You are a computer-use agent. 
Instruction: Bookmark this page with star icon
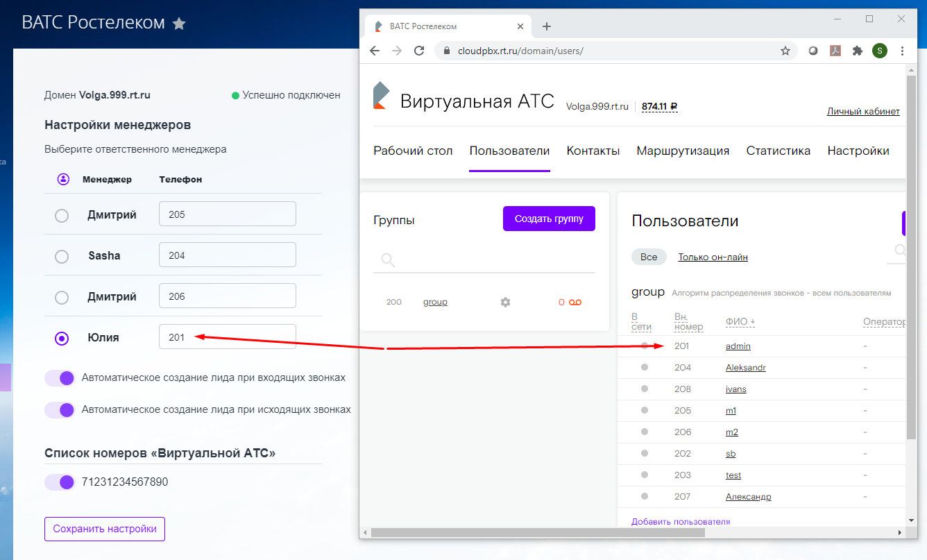pyautogui.click(x=785, y=51)
